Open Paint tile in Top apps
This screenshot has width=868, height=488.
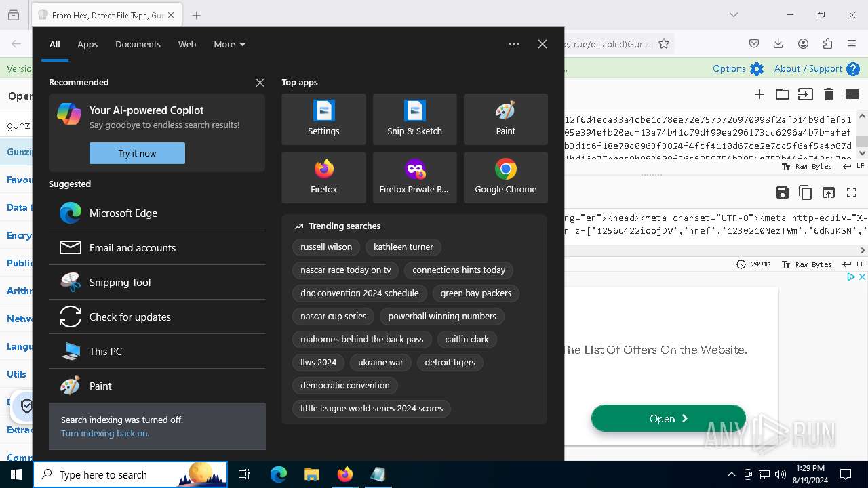[x=505, y=119]
